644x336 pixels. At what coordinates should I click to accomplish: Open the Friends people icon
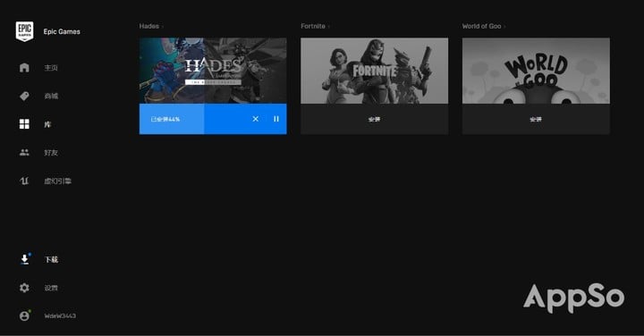24,152
